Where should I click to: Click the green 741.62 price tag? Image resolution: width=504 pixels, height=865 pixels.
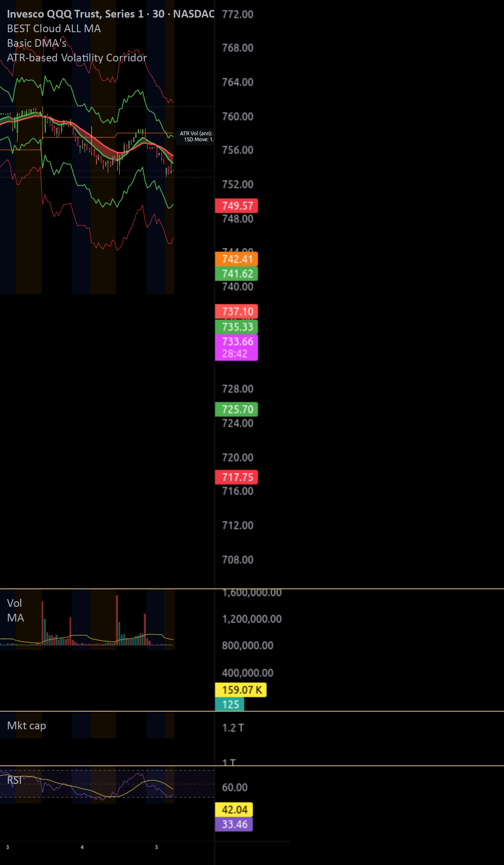click(x=237, y=274)
